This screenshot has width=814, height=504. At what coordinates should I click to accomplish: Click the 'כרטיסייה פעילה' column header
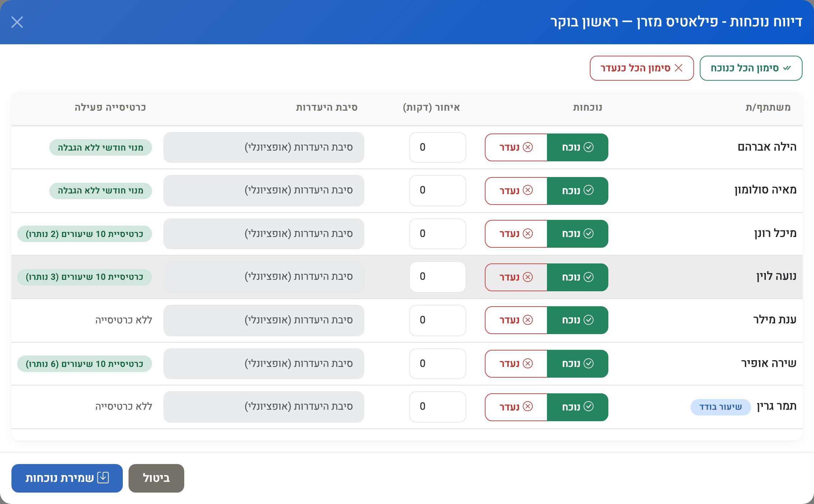(x=110, y=107)
